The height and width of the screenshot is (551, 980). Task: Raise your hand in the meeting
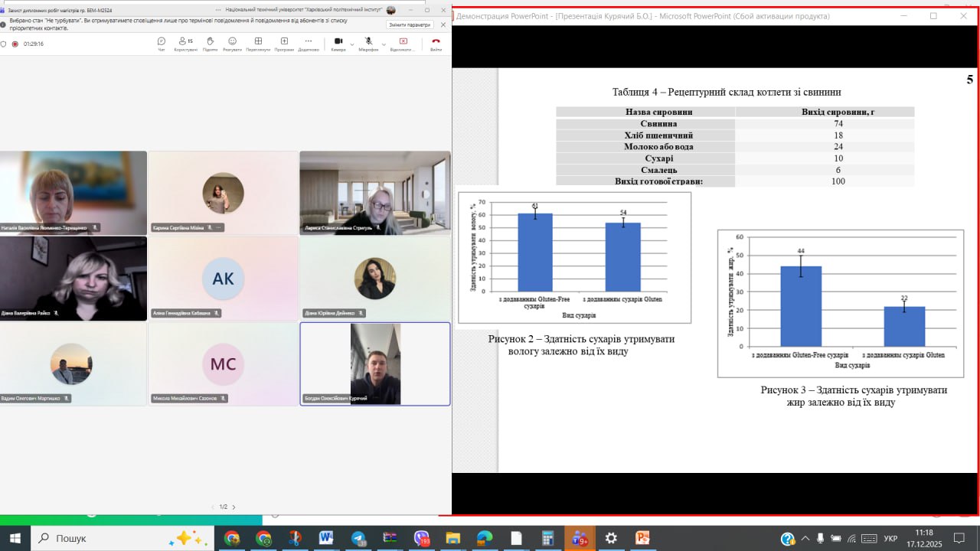[210, 43]
